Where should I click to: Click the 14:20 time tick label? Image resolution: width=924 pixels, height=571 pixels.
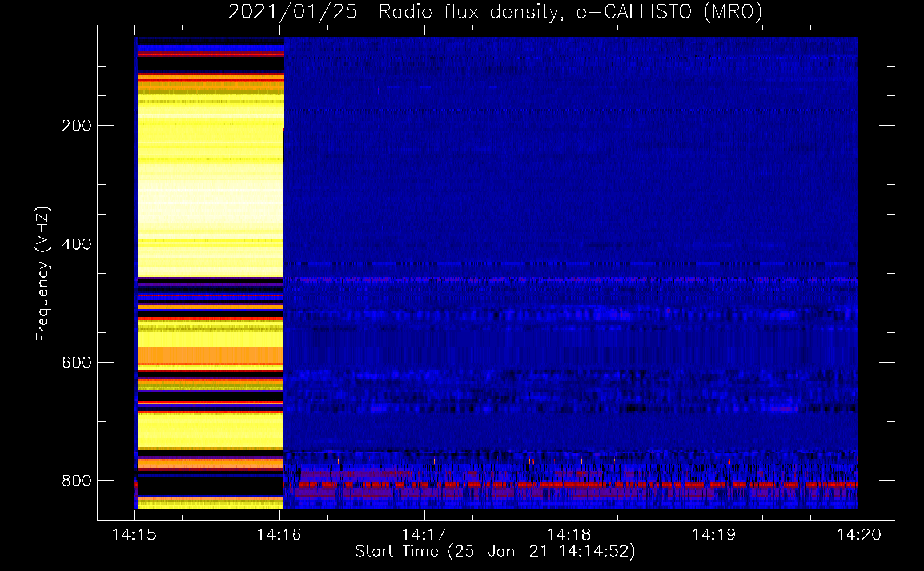[859, 535]
